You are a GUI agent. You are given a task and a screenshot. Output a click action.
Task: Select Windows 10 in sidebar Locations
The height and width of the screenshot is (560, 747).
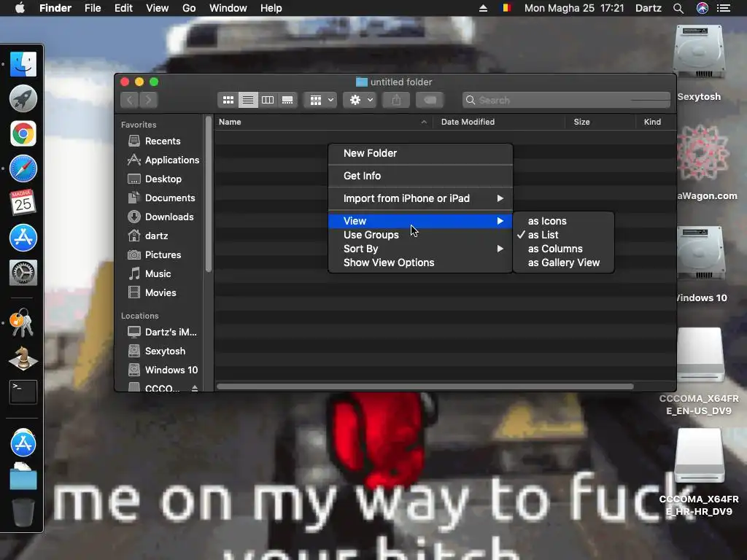click(x=163, y=370)
